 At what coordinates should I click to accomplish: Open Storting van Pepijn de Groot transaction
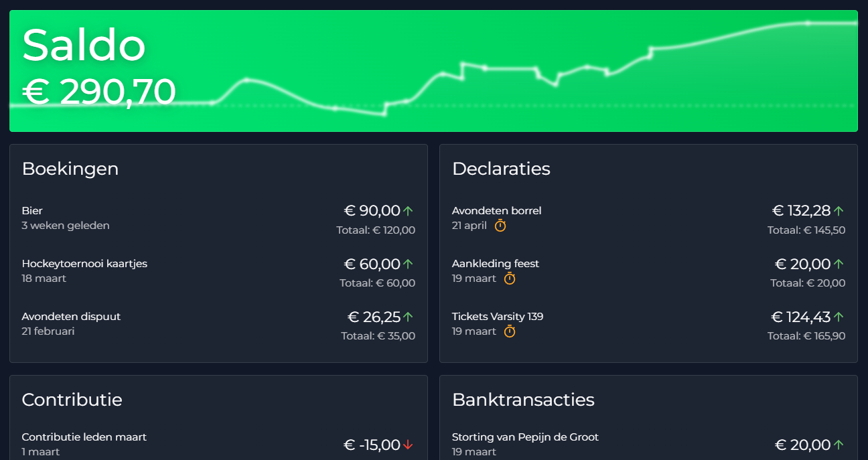point(648,445)
